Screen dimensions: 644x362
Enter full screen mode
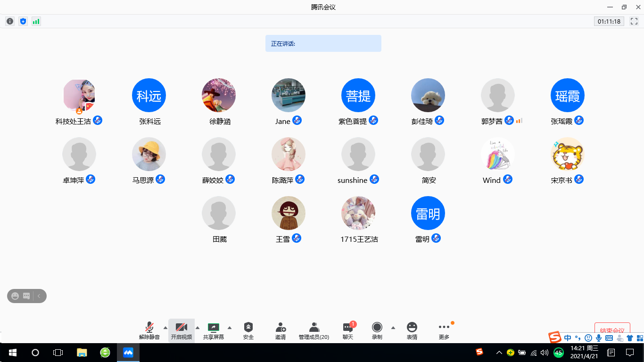634,21
